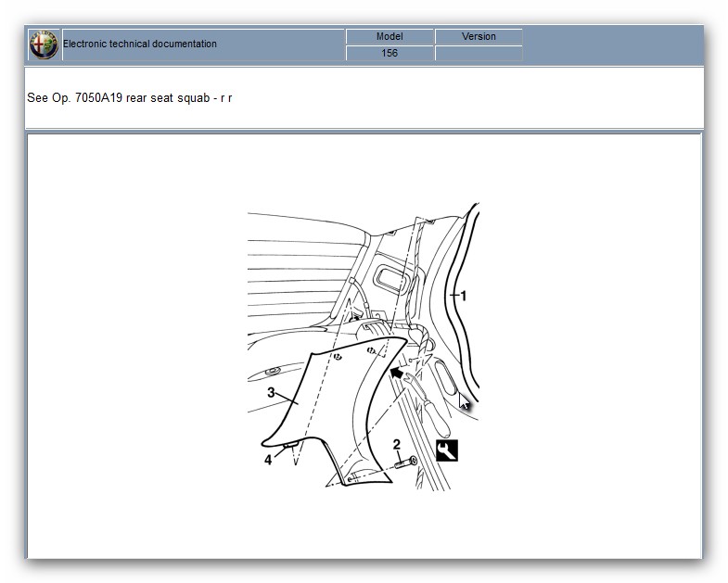
Task: Click the black wrench tool icon
Action: (447, 450)
